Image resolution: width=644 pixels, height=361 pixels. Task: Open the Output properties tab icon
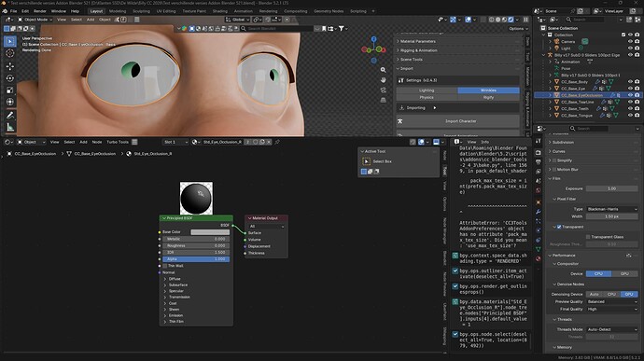click(x=538, y=161)
